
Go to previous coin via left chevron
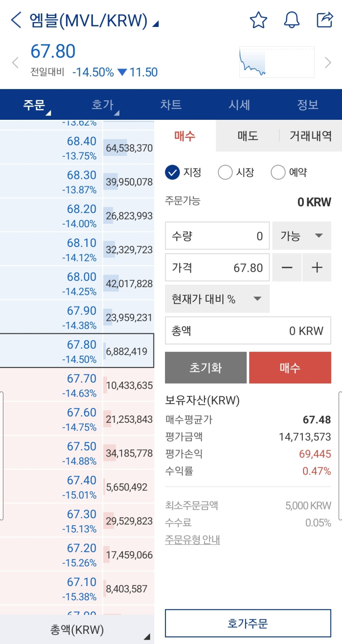(15, 62)
